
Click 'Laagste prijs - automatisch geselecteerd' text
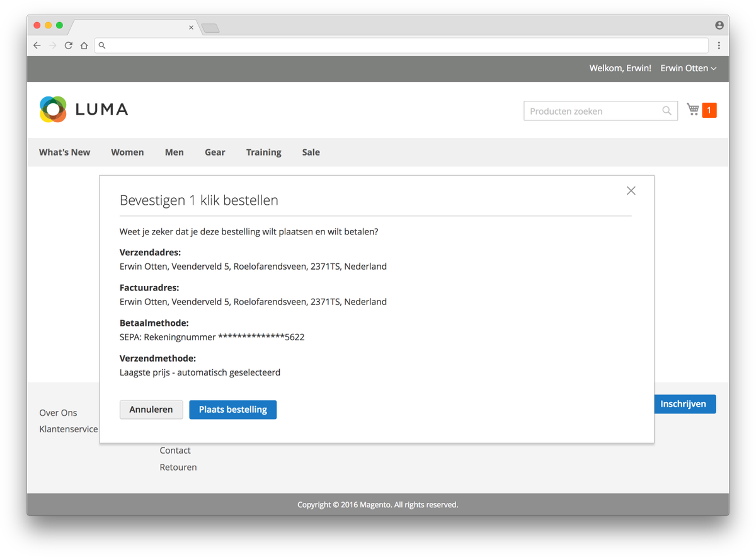point(200,372)
